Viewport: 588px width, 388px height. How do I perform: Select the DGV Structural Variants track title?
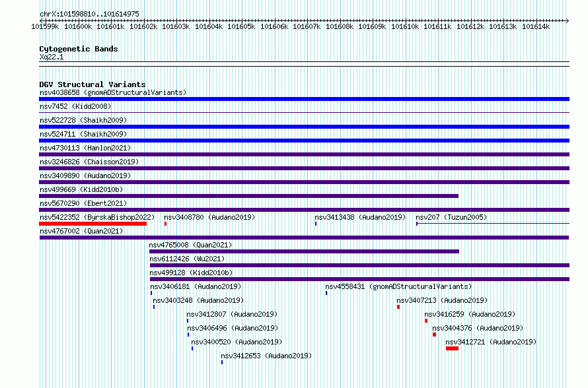(x=92, y=84)
